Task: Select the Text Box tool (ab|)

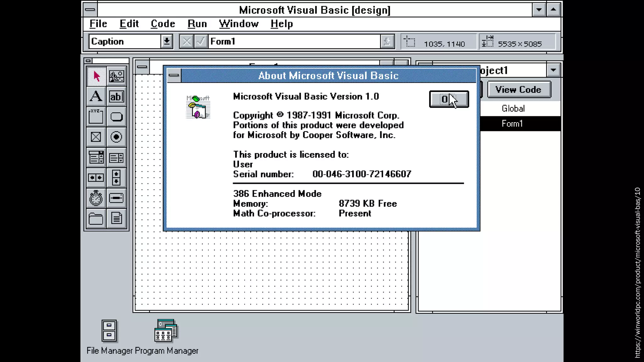Action: coord(116,96)
